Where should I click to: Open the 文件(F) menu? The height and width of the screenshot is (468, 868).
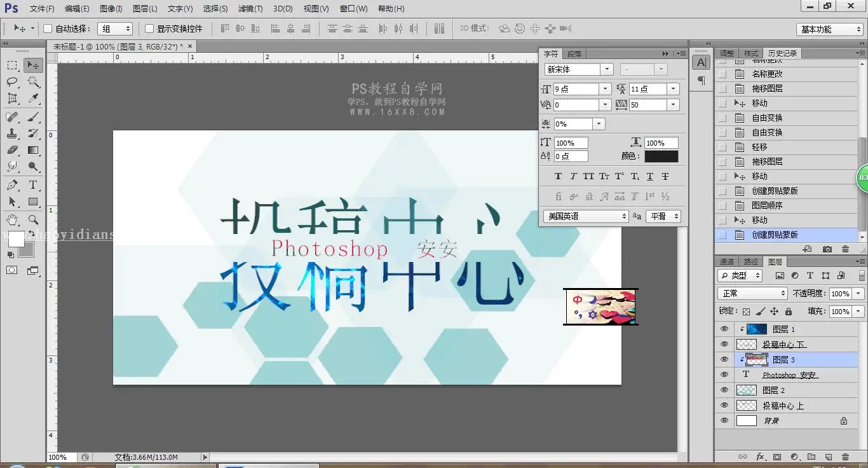(x=42, y=9)
